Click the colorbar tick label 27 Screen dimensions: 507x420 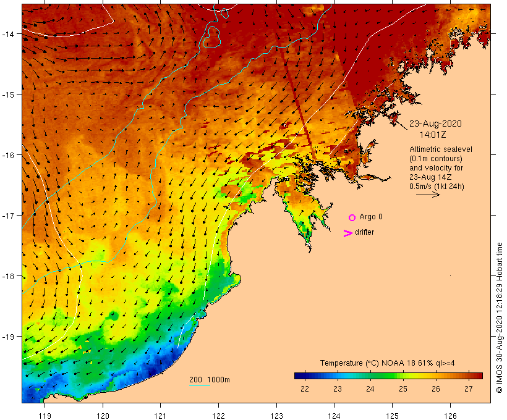[469, 388]
